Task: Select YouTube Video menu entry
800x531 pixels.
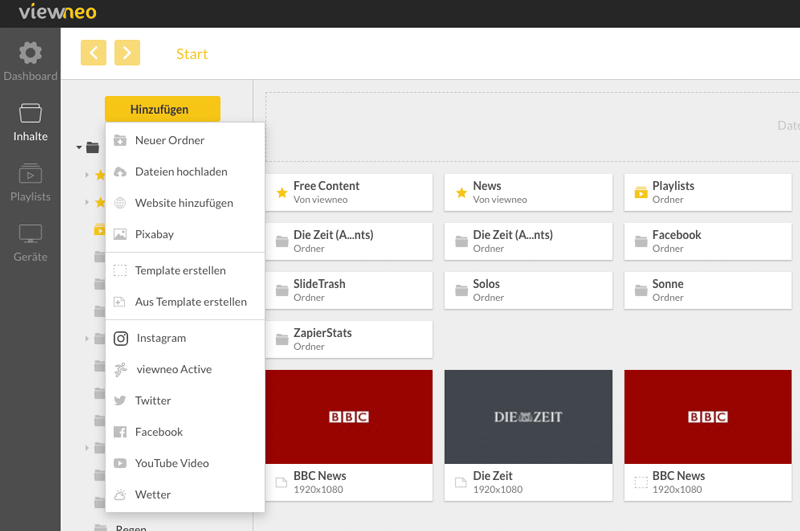Action: (x=185, y=463)
